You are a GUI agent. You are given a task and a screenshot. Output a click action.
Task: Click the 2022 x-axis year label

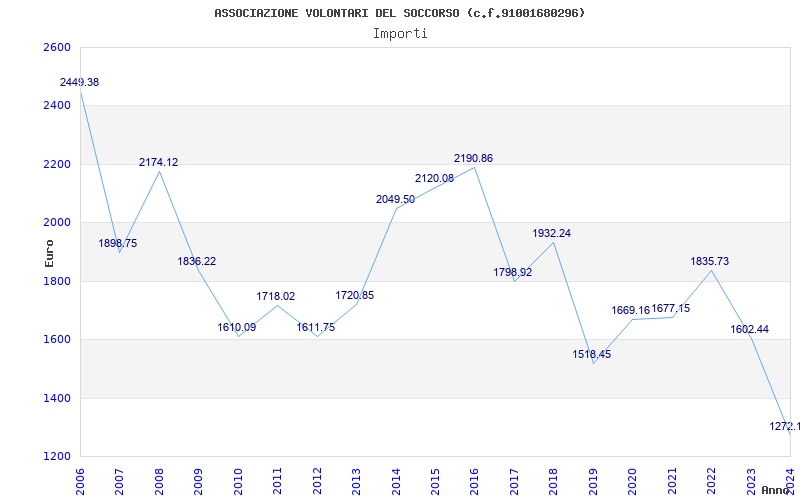[x=711, y=482]
